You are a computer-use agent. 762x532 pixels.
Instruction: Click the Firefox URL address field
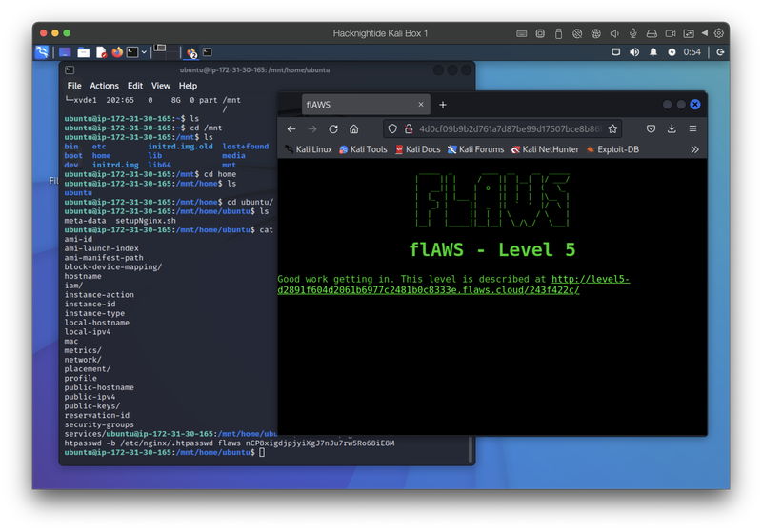(505, 128)
